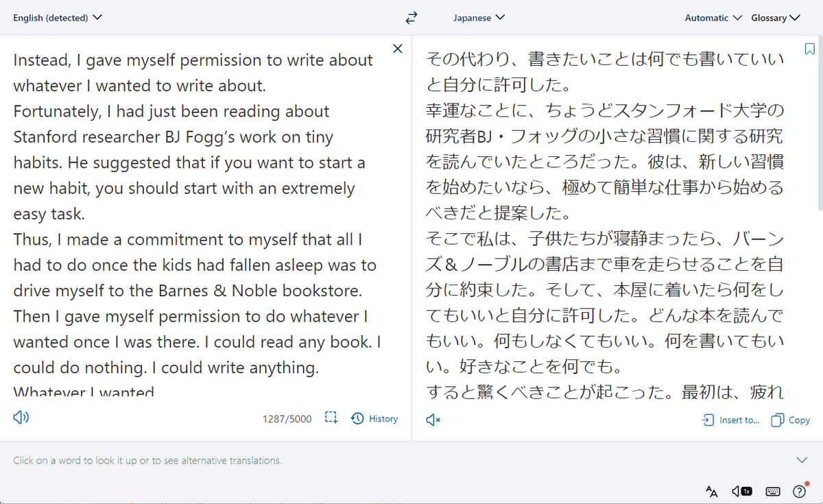Open font size settings icon

click(x=712, y=491)
